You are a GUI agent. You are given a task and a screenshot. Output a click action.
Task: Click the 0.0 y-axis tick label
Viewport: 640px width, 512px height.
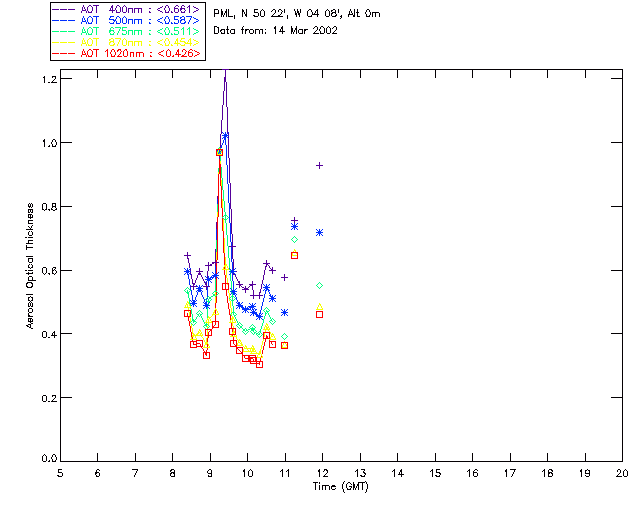[x=49, y=459]
